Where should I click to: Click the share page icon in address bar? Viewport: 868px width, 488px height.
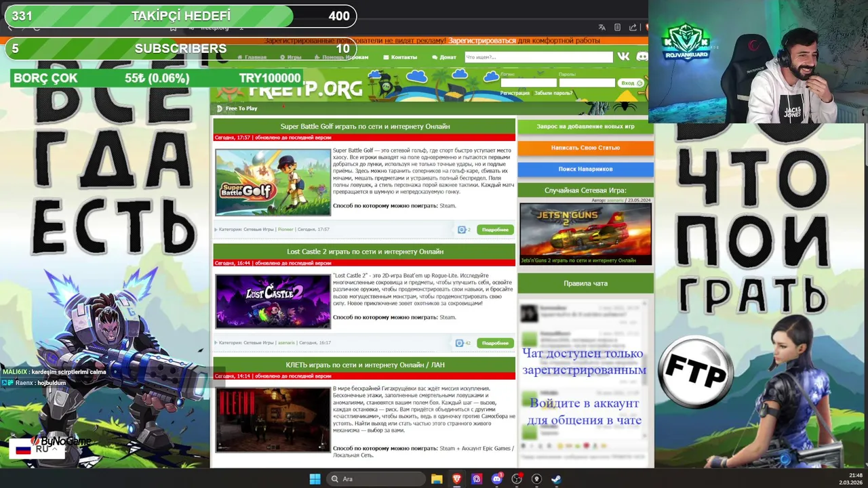[633, 27]
